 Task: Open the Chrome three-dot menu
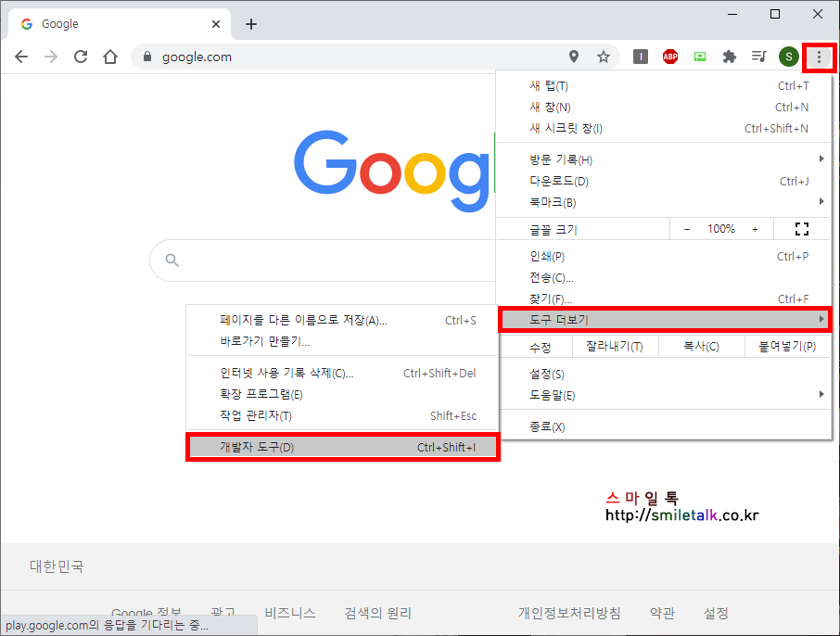(x=819, y=57)
